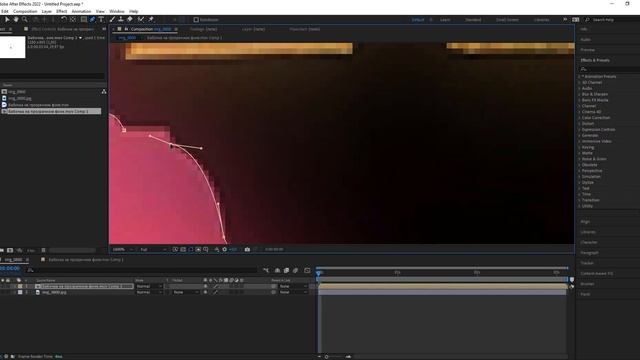Select the Puppet Pin tool
Viewport: 640px width, 360px height.
pyautogui.click(x=151, y=19)
